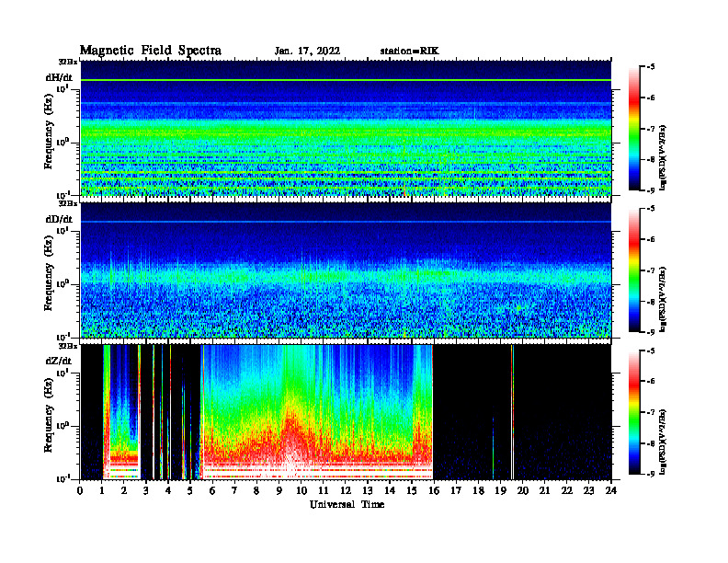The height and width of the screenshot is (563, 728).
Task: Click the "station=RIK" label
Action: pos(409,52)
